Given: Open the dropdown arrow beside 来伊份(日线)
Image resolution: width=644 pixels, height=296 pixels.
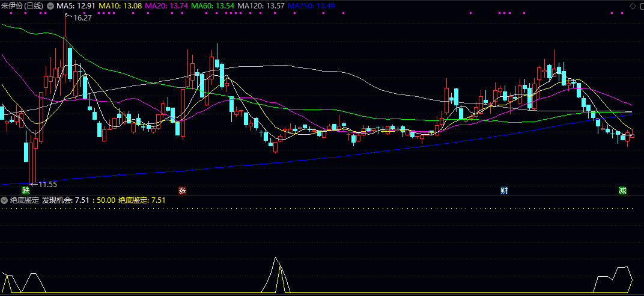Looking at the screenshot, I should 50,6.
